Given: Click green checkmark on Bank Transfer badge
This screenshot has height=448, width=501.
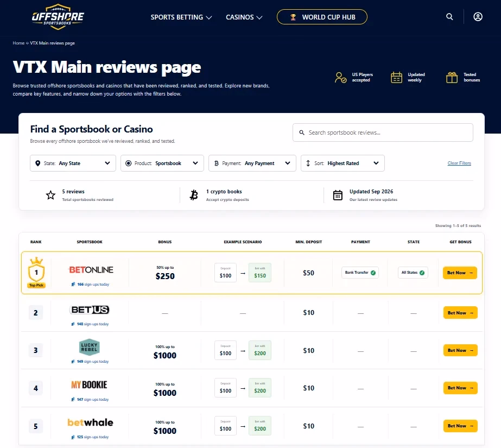Looking at the screenshot, I should [373, 273].
